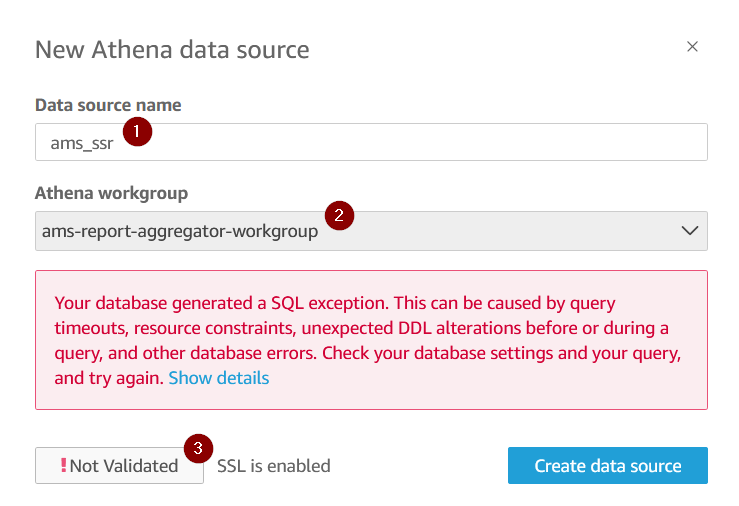Select the ams-report-aggregator-workgroup value
This screenshot has width=739, height=506.
(180, 231)
